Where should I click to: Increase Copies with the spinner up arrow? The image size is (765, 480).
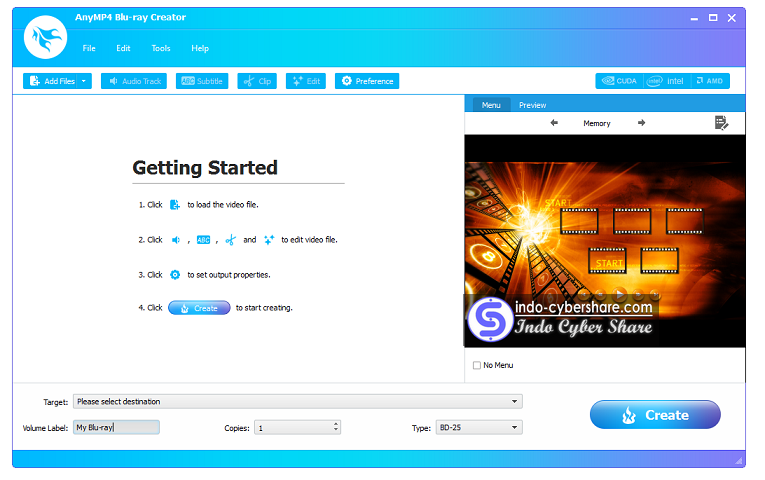click(336, 424)
